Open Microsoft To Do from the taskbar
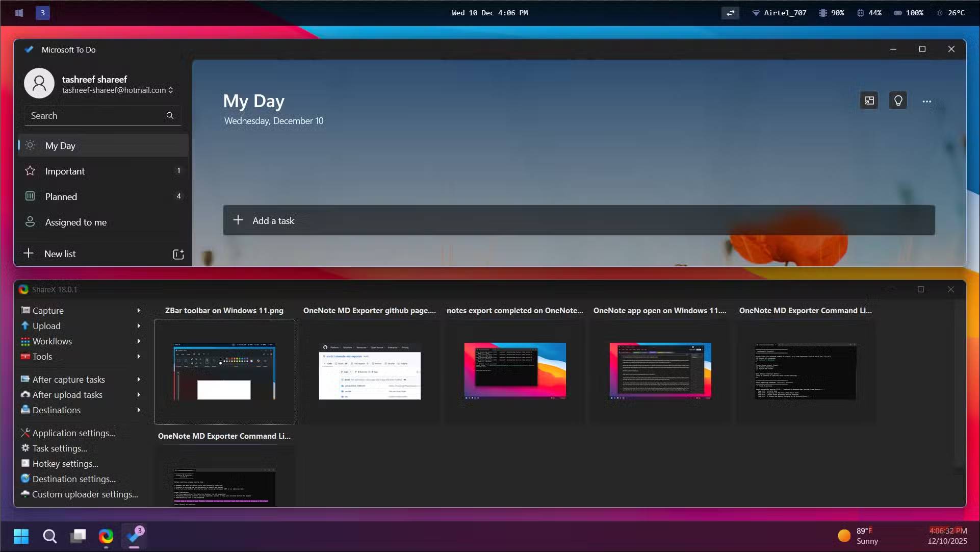The width and height of the screenshot is (980, 552). tap(134, 536)
